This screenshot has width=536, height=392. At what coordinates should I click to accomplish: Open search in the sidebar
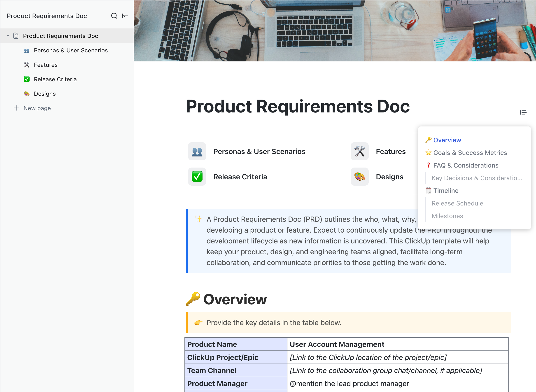(x=114, y=16)
